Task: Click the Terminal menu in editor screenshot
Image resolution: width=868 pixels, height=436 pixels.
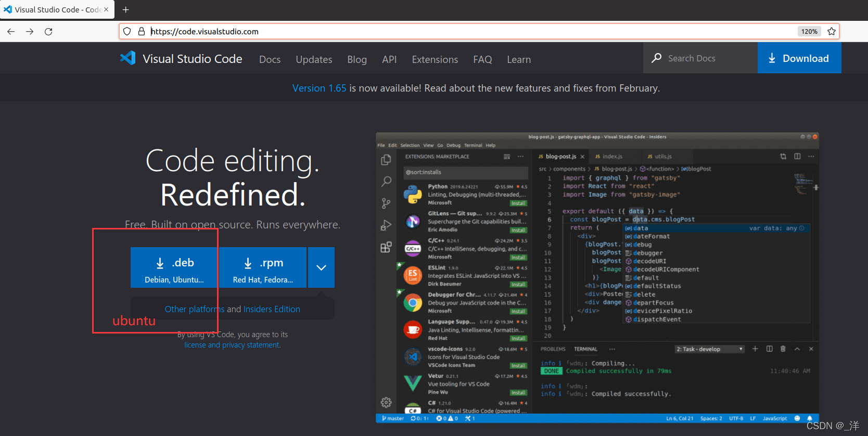Action: (473, 145)
